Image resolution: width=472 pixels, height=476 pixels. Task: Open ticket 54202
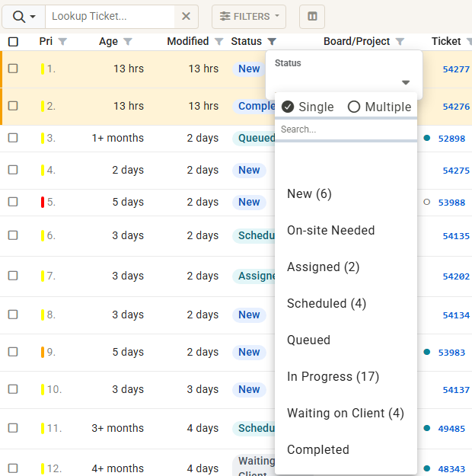pos(456,276)
